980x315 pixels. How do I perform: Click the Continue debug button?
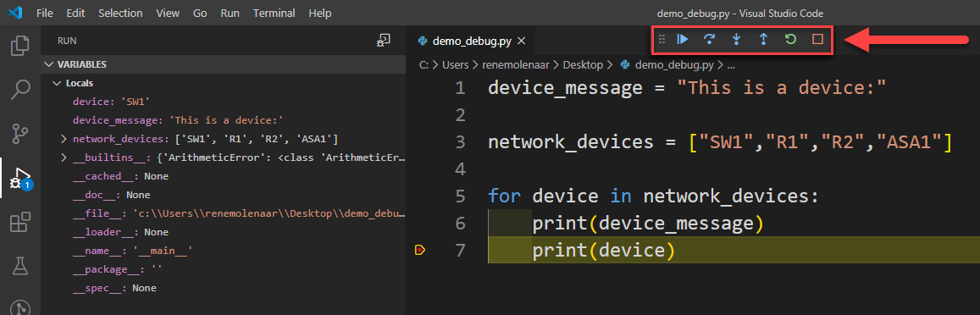click(x=683, y=39)
